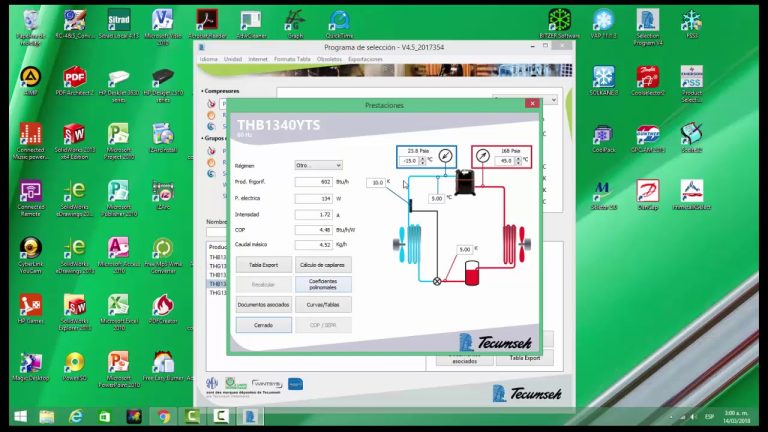Open the PDFCreator desktop icon

tap(163, 309)
